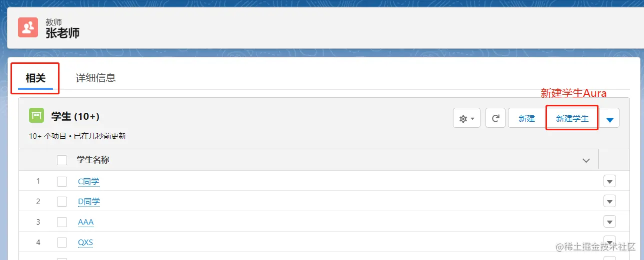Screen dimensions: 644x260
Task: Click the teacher record icon
Action: point(28,27)
